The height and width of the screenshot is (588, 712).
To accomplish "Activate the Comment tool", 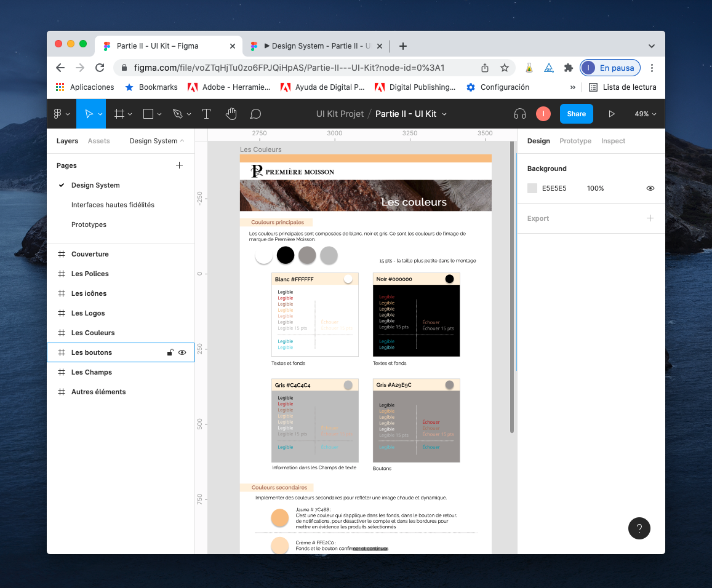I will [255, 114].
